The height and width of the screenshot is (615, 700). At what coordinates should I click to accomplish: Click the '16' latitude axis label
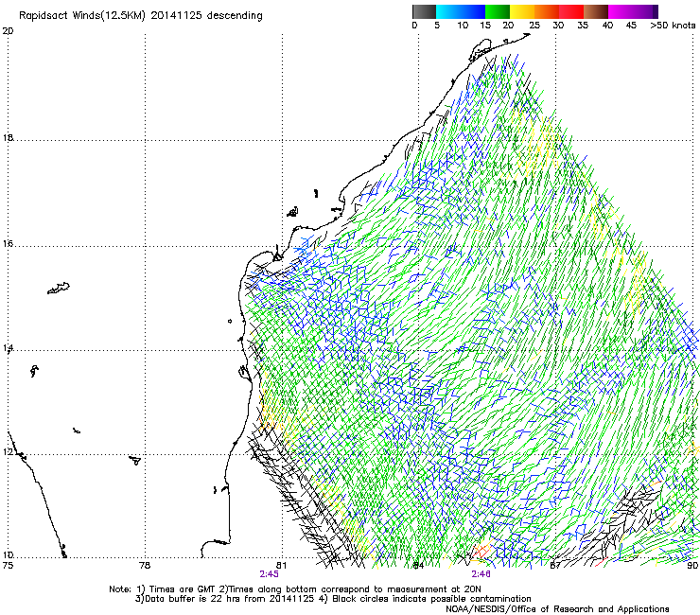coord(8,244)
